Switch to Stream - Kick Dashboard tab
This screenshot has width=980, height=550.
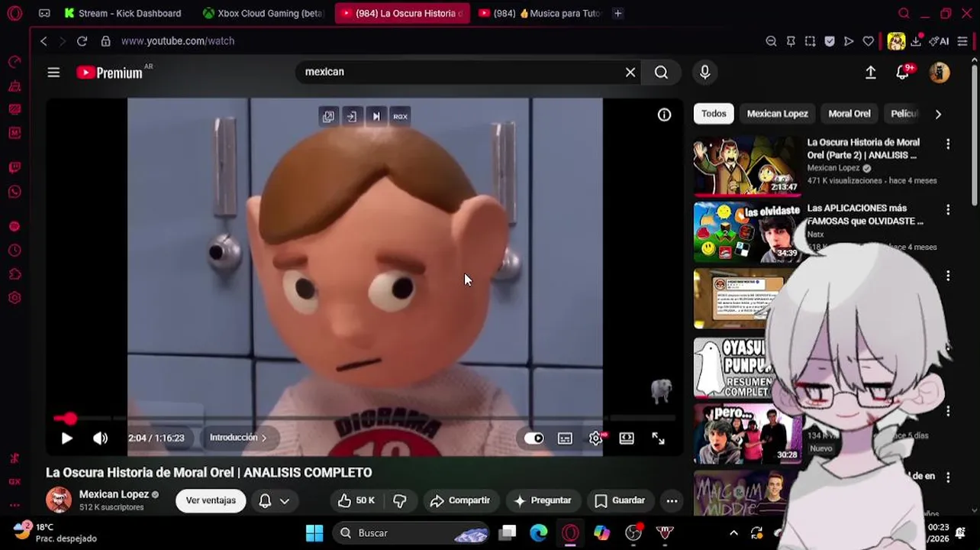click(123, 13)
